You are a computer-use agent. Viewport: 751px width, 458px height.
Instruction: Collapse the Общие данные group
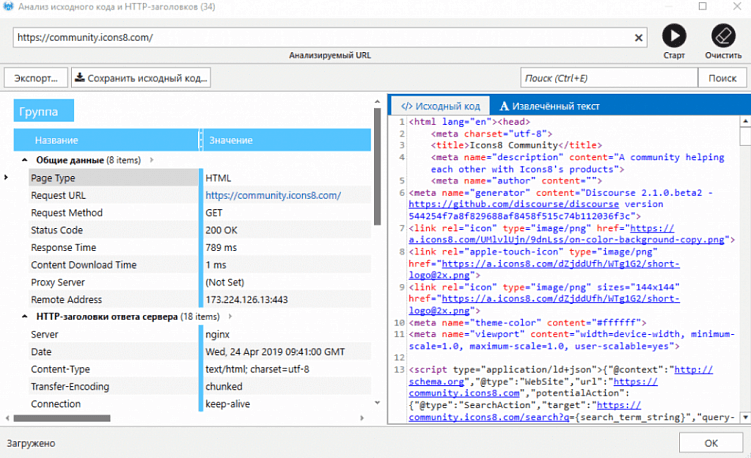pos(24,160)
